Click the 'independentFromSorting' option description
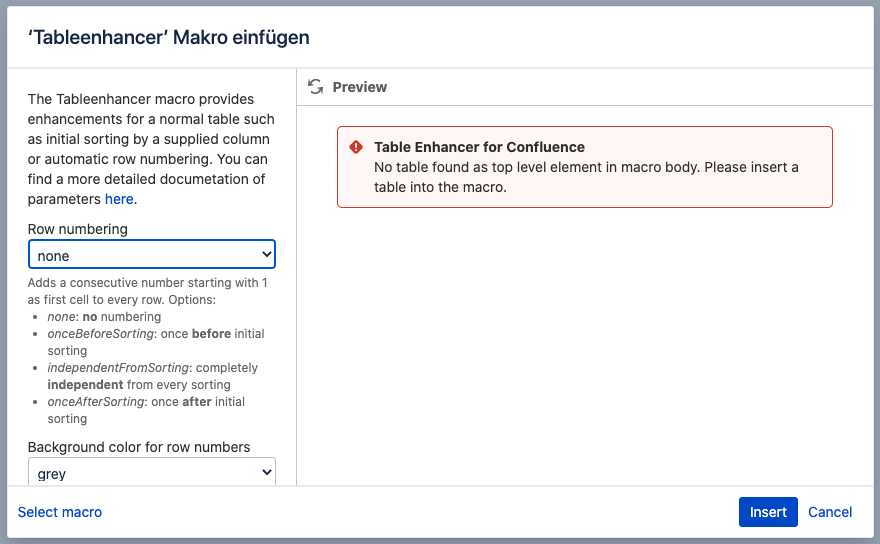Screen dimensions: 880x544 pos(152,368)
